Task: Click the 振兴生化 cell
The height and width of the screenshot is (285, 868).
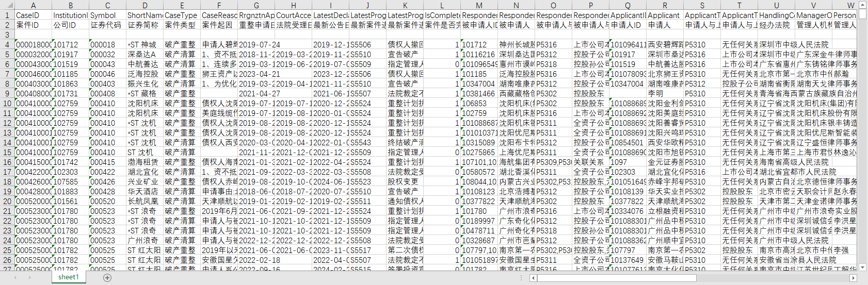Action: [x=144, y=83]
